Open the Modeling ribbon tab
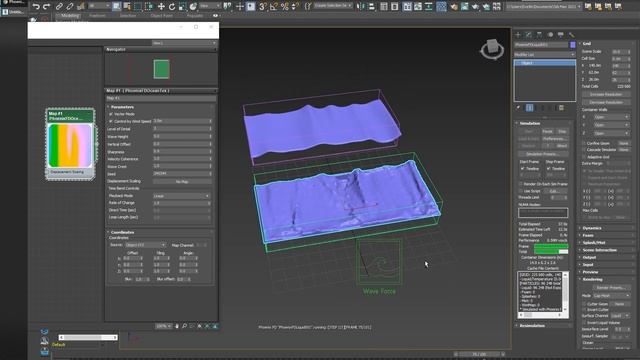 click(x=70, y=16)
